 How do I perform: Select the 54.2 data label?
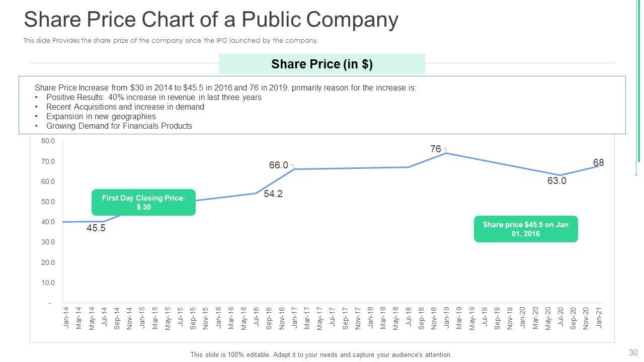point(273,194)
